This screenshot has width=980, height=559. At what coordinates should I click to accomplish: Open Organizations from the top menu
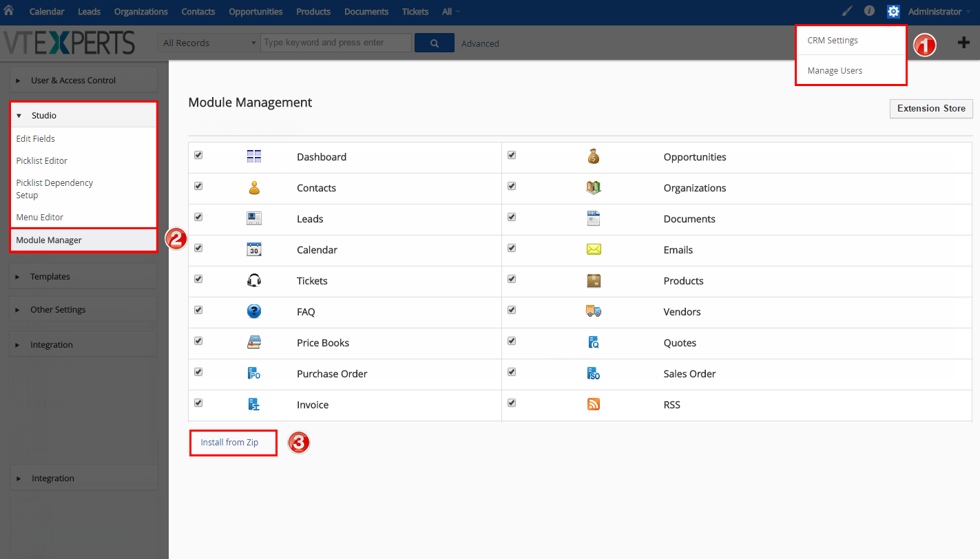(141, 12)
